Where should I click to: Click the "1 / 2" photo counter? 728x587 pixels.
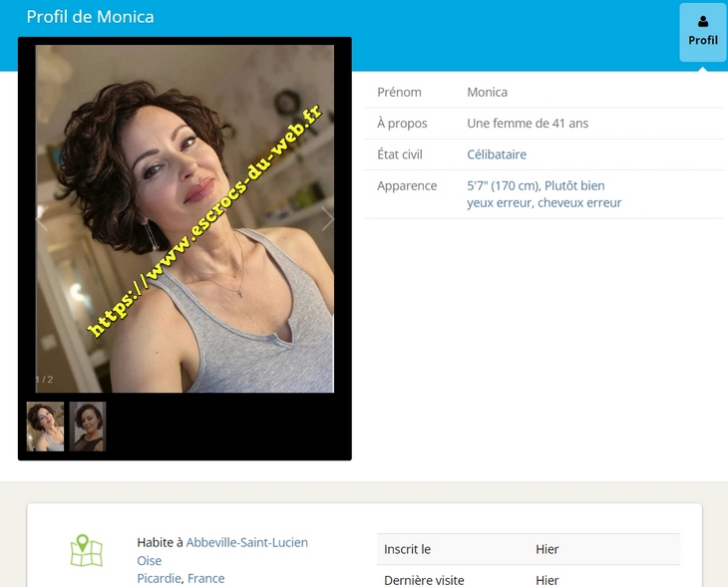(x=44, y=380)
